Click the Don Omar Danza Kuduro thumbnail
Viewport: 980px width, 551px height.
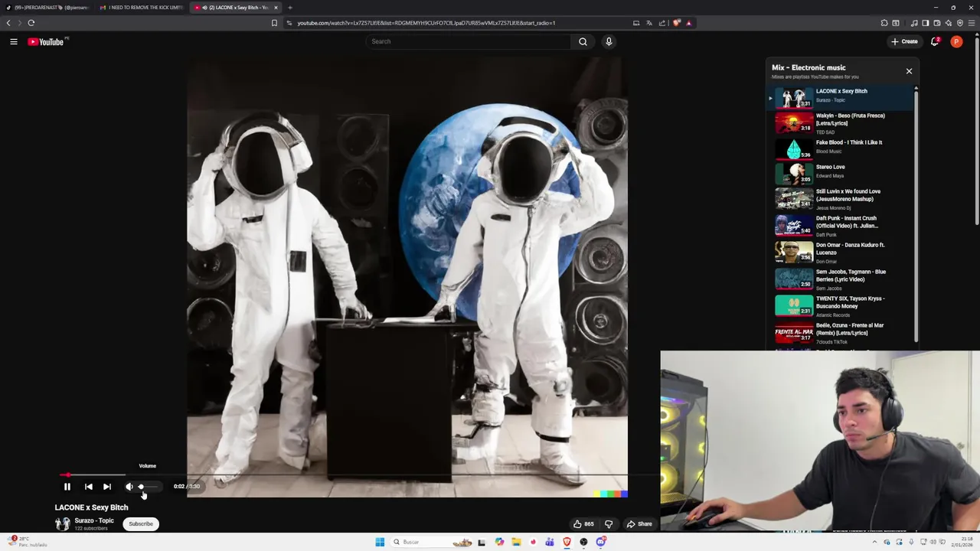pos(794,252)
